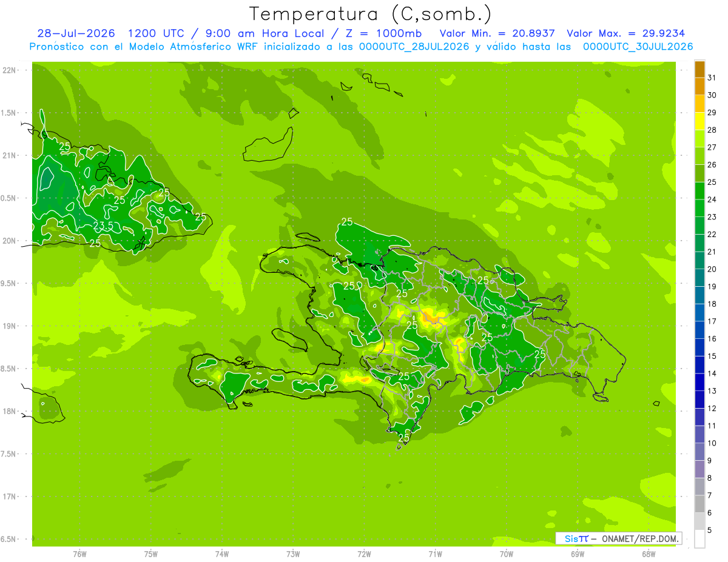Click the '71W' longitude axis label
Viewport: 728px width, 562px height.
[x=435, y=554]
